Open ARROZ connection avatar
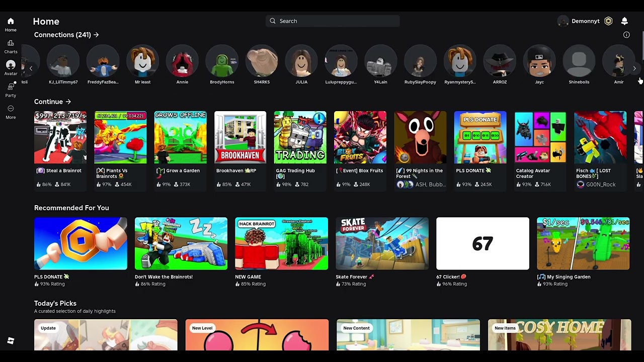 500,61
